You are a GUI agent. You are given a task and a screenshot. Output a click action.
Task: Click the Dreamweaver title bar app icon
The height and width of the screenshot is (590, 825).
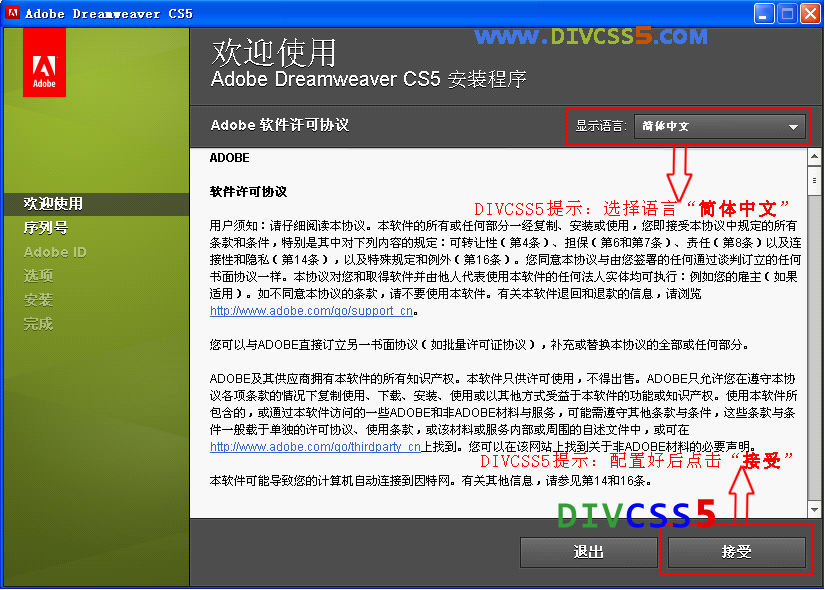click(12, 13)
